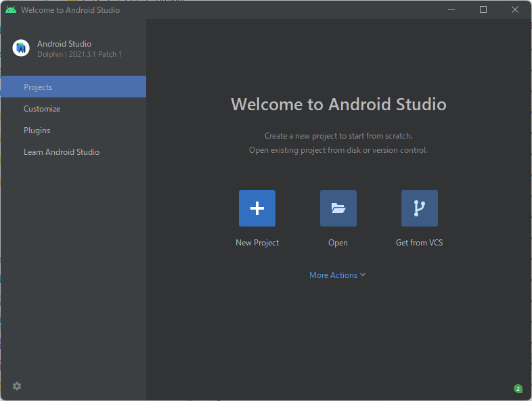This screenshot has width=532, height=401.
Task: Expand the More Actions dropdown
Action: click(337, 275)
